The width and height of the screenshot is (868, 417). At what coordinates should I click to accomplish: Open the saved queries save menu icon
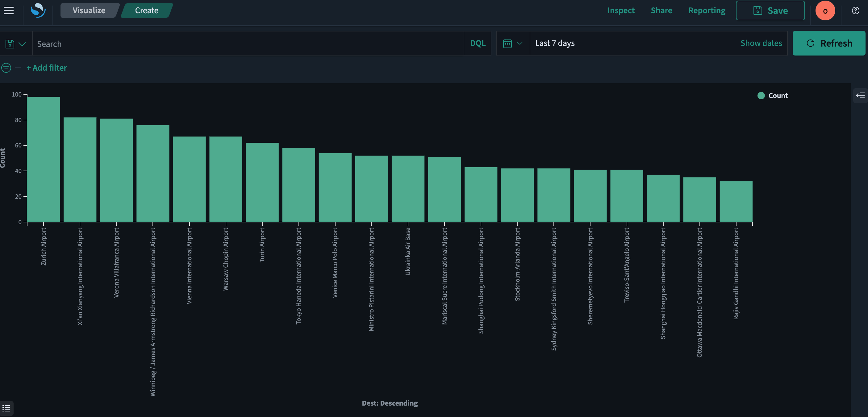[x=10, y=43]
